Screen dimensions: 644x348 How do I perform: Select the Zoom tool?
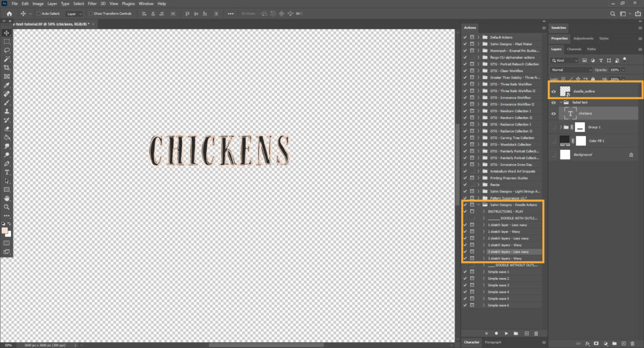(6, 207)
